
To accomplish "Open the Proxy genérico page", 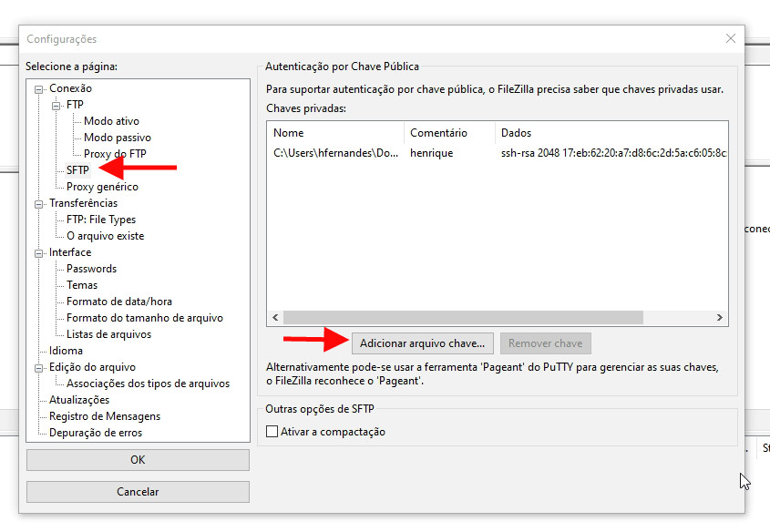I will click(102, 187).
